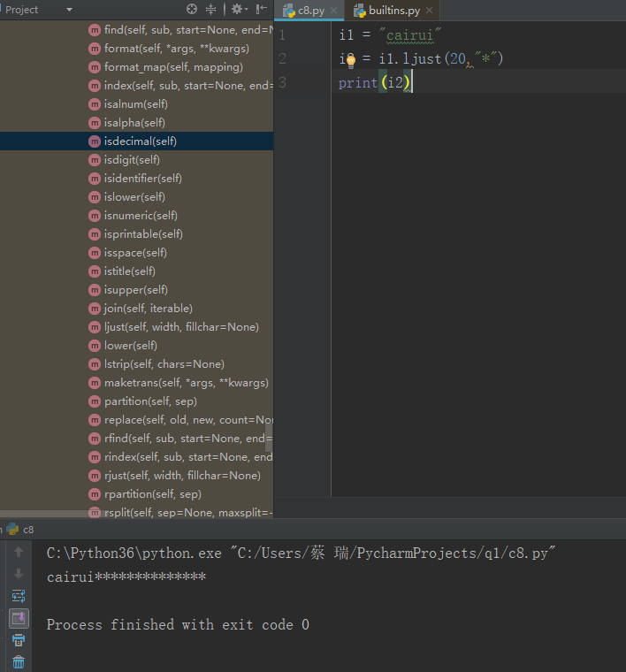Close the c8.py tab
Image resolution: width=626 pixels, height=672 pixels.
(x=334, y=11)
